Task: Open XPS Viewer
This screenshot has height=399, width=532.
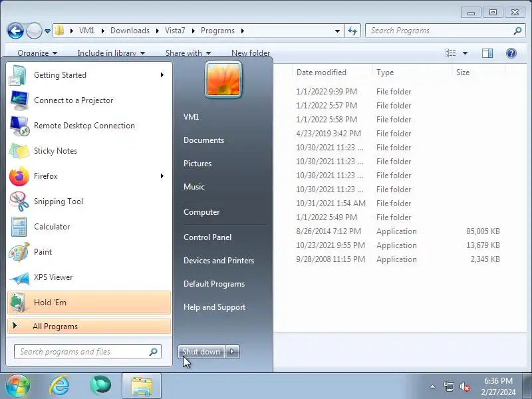Action: pos(89,277)
